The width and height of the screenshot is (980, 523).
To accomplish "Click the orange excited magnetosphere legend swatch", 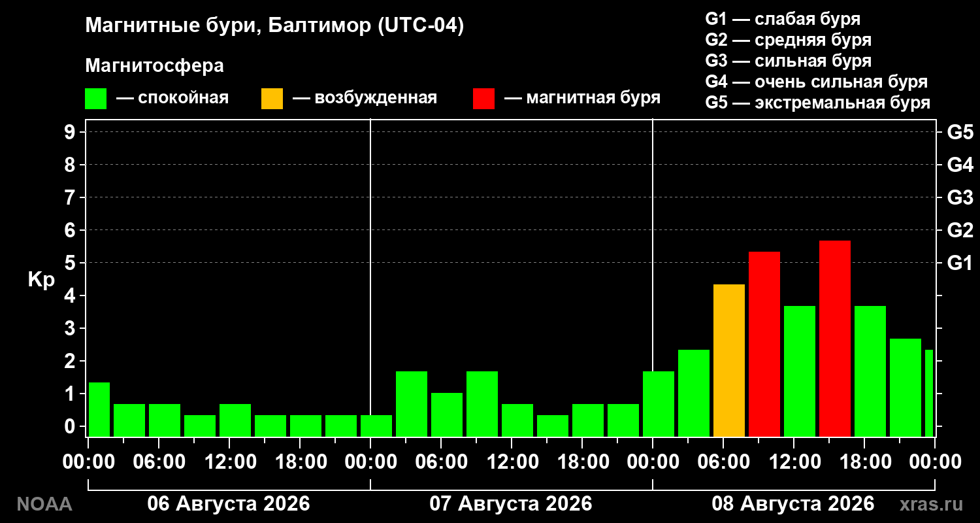I will [272, 99].
